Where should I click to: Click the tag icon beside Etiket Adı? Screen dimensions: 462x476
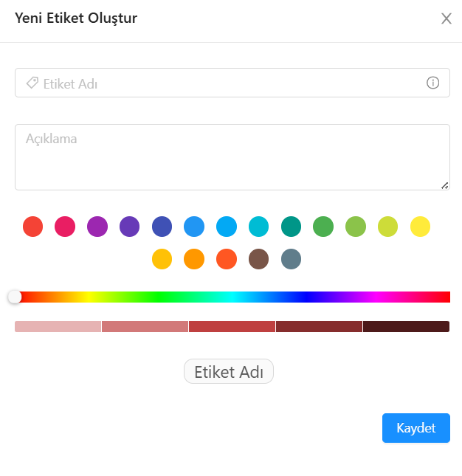tap(32, 83)
